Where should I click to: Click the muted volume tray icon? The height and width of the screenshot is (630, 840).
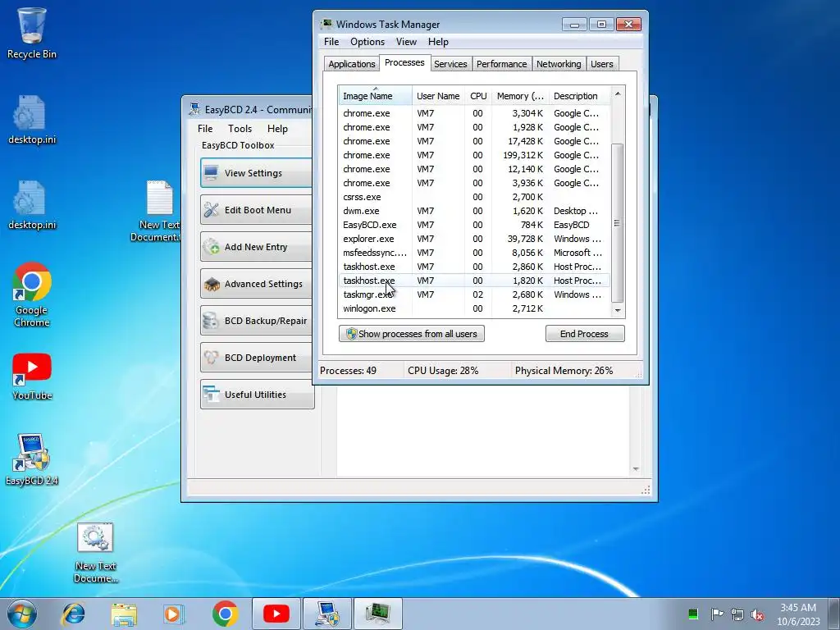[757, 614]
